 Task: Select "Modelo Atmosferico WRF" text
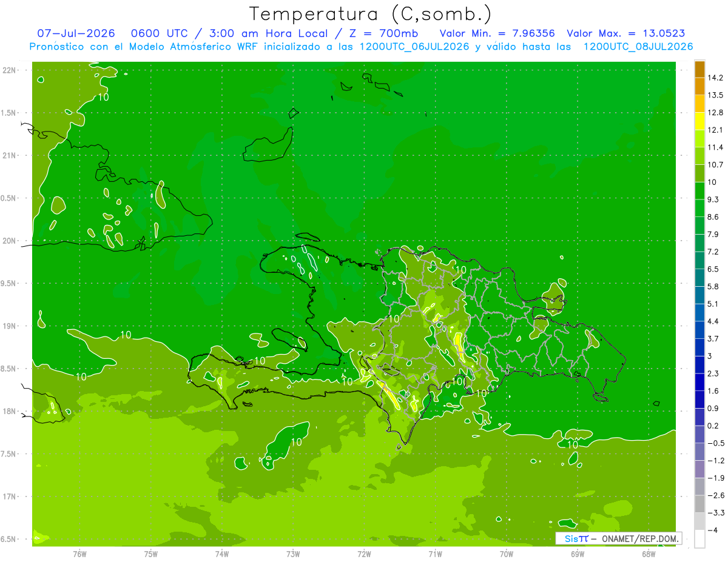(195, 47)
